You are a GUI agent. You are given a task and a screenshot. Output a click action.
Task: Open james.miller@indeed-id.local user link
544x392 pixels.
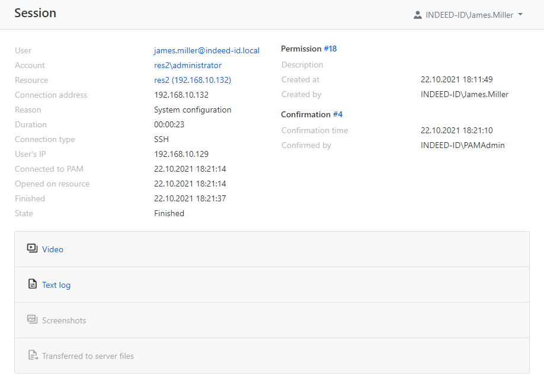[x=206, y=50]
